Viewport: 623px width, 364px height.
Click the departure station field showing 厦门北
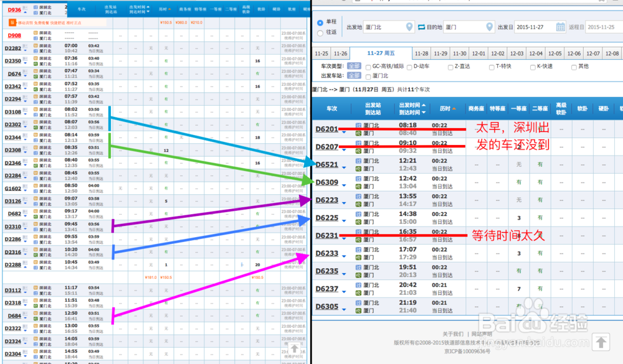pyautogui.click(x=389, y=27)
